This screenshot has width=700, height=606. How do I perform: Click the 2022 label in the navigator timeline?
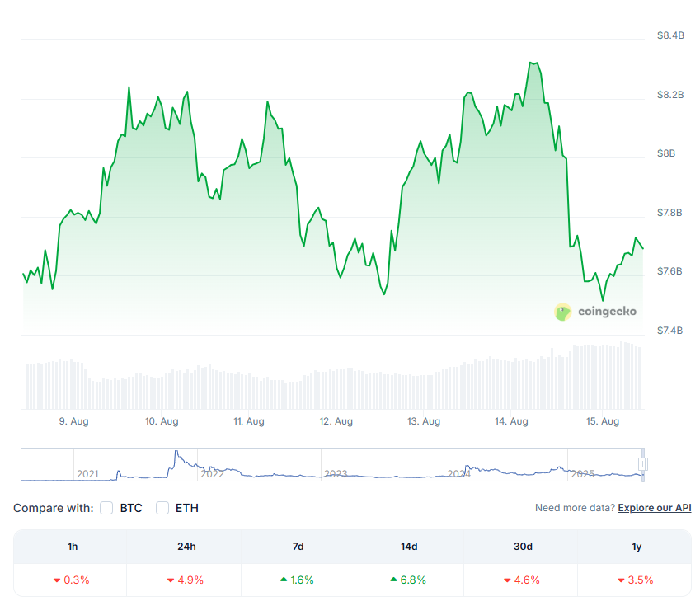(212, 474)
